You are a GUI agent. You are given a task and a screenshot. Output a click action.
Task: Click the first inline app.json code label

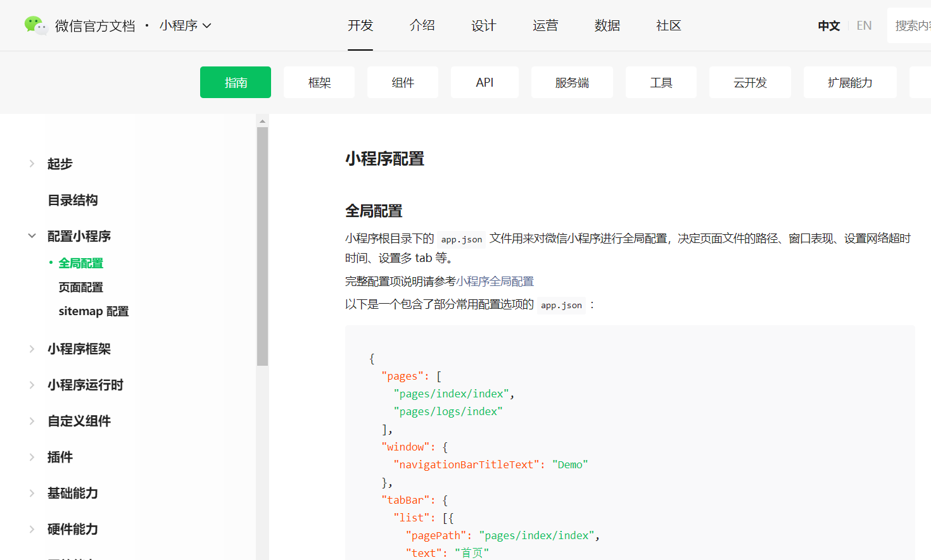point(462,239)
